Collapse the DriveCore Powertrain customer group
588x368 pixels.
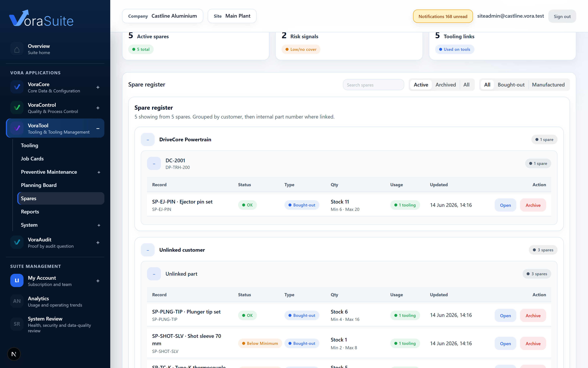pyautogui.click(x=148, y=140)
